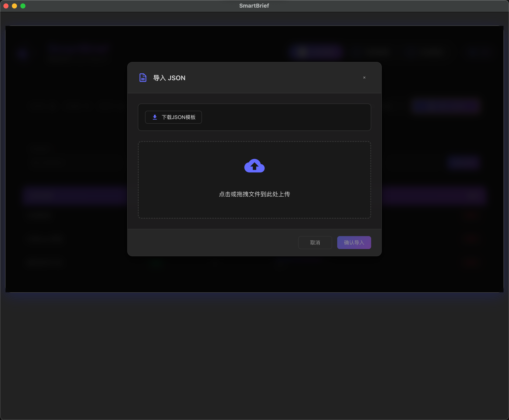Click the download arrow icon
Viewport: 509px width, 420px height.
[155, 117]
